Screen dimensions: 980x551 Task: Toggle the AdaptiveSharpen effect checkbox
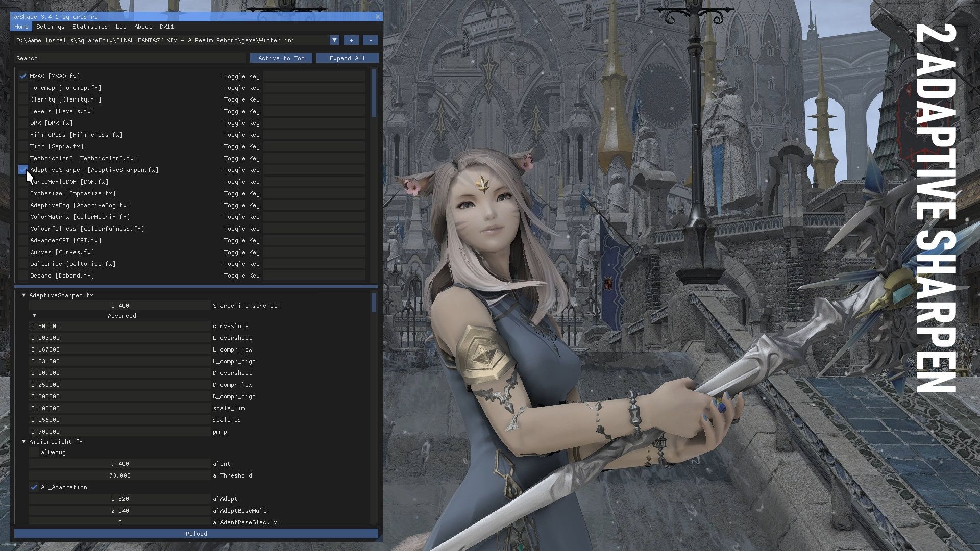coord(23,170)
